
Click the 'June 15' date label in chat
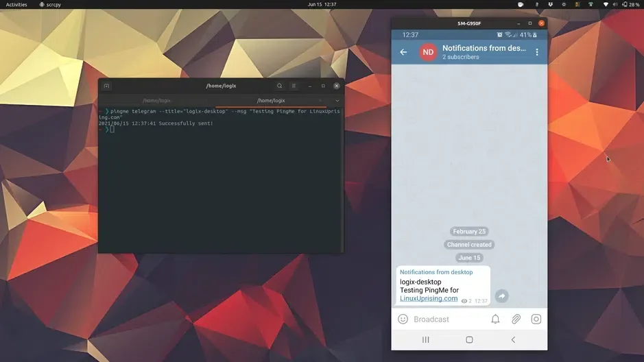point(469,258)
